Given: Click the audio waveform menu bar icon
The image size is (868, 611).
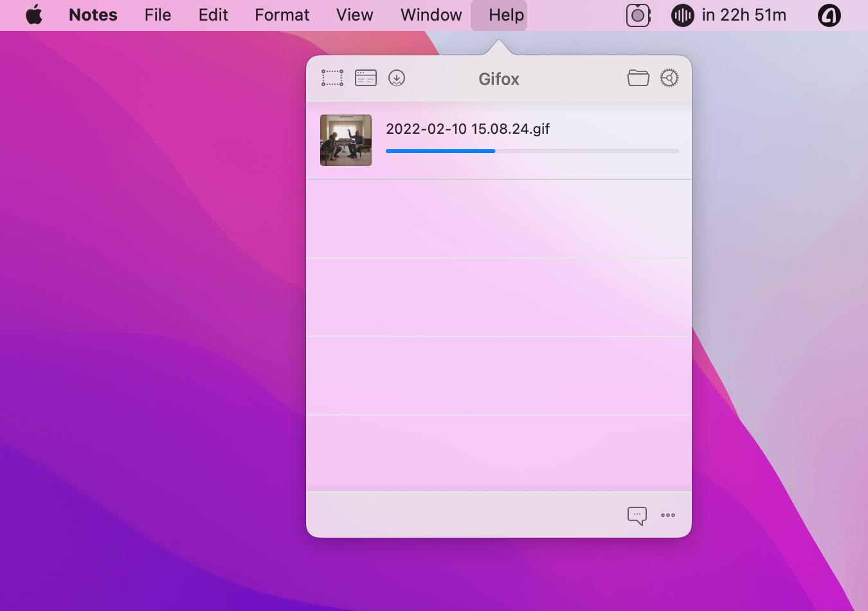Looking at the screenshot, I should point(682,15).
